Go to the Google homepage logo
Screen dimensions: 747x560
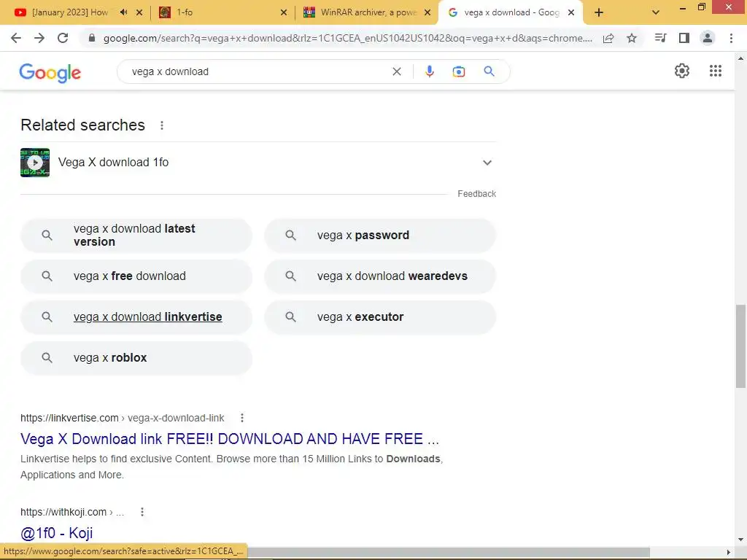[x=50, y=73]
